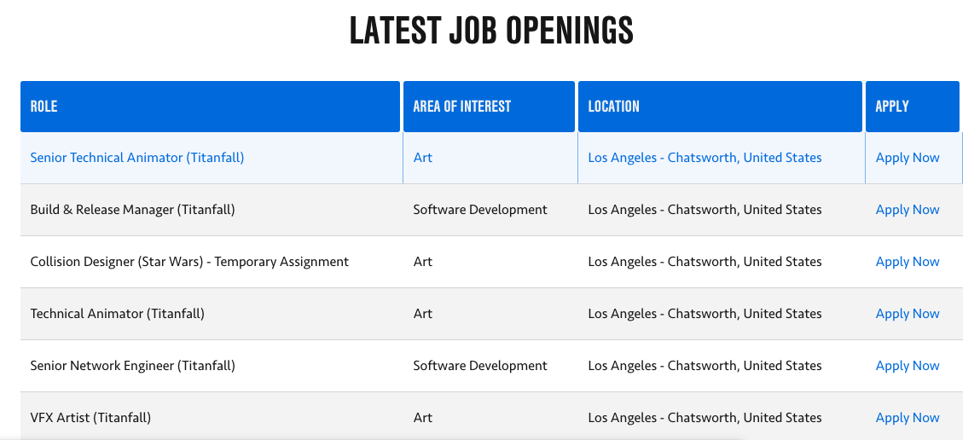980x440 pixels.
Task: Open VFX Artist (Titanfall) job listing
Action: pos(90,418)
